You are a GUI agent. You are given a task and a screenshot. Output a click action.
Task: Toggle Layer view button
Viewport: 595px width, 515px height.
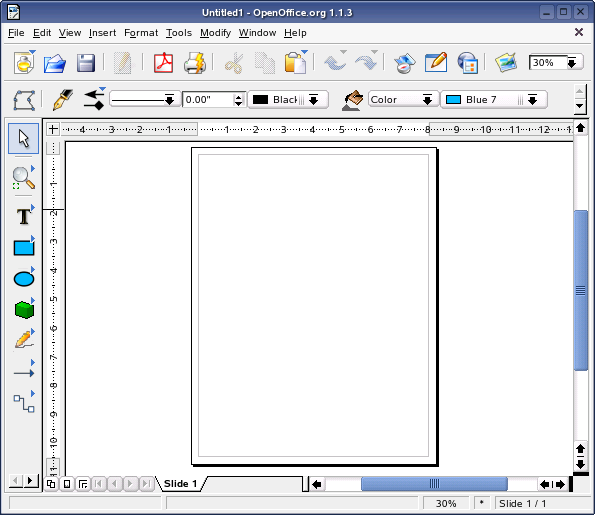point(83,484)
